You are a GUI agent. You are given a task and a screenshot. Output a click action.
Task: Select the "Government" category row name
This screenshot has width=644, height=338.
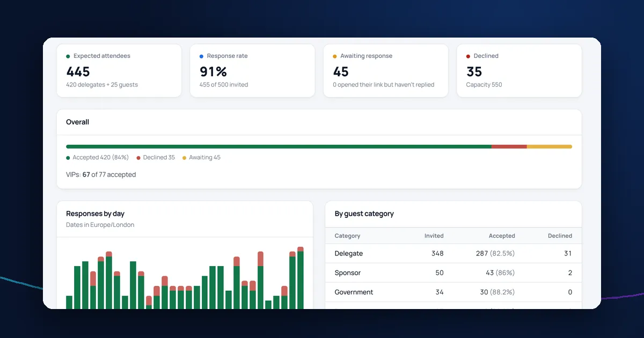click(354, 292)
